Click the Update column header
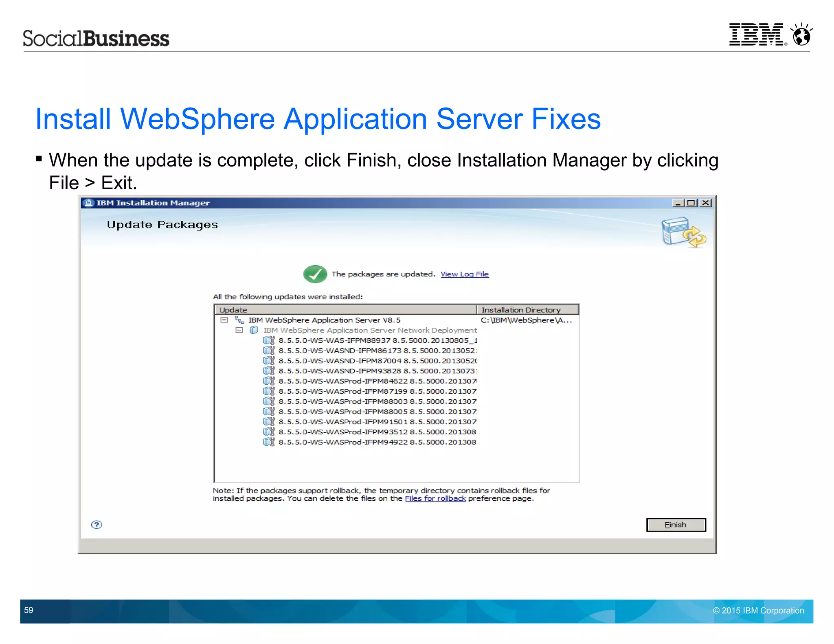834x644 pixels. (345, 310)
